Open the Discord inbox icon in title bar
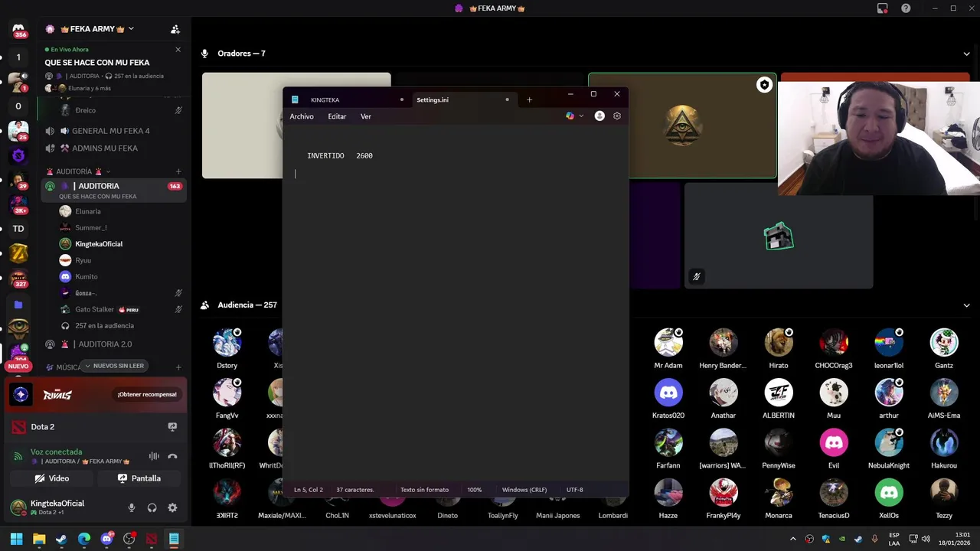Viewport: 980px width, 551px height. [883, 8]
